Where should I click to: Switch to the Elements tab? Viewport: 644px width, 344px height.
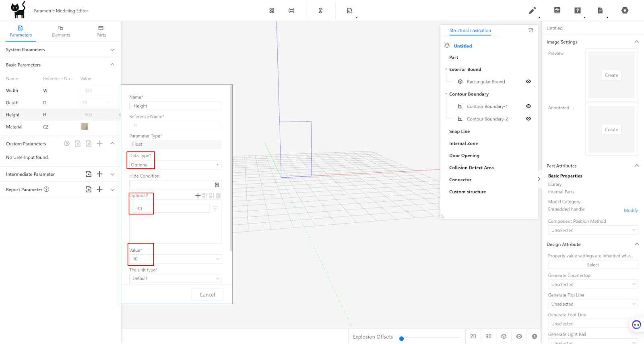[x=61, y=31]
